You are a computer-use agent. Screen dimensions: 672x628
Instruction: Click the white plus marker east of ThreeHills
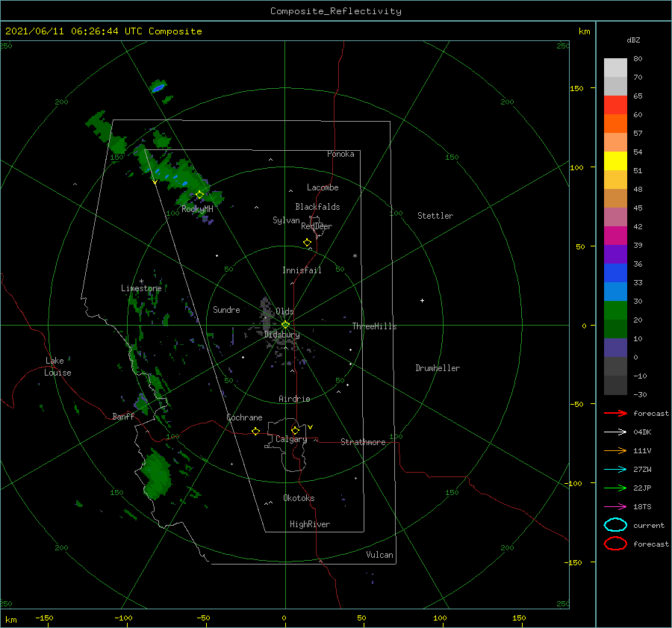pos(422,300)
